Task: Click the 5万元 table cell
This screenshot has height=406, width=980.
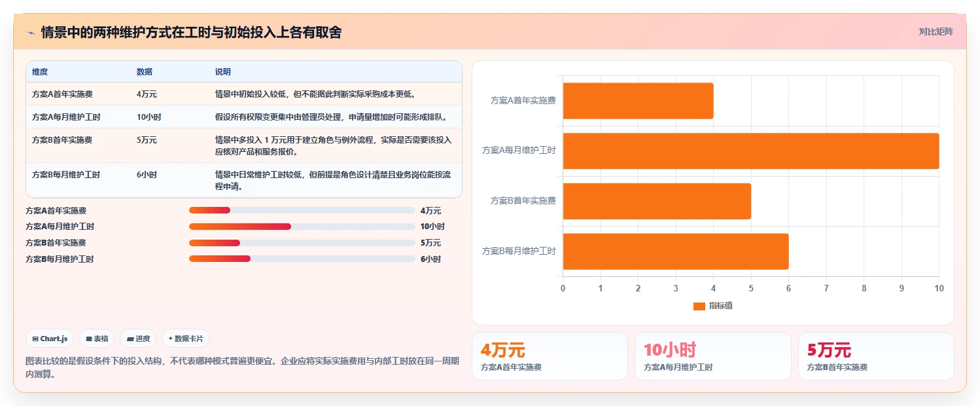Action: (147, 139)
